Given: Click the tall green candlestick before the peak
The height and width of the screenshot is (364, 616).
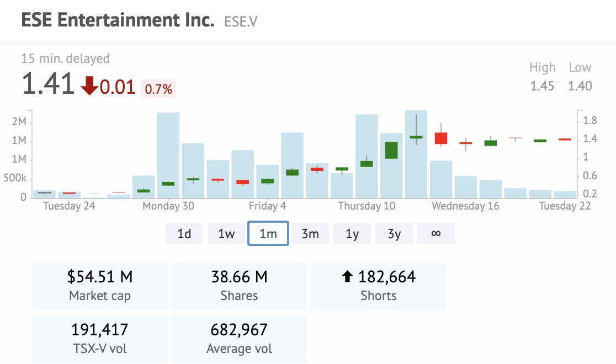Looking at the screenshot, I should pyautogui.click(x=391, y=150).
